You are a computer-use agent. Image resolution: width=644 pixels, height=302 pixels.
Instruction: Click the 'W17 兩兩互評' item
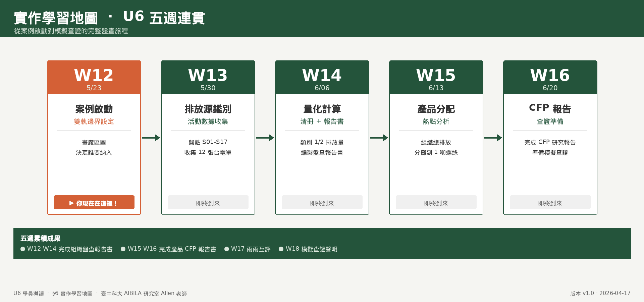(x=248, y=249)
